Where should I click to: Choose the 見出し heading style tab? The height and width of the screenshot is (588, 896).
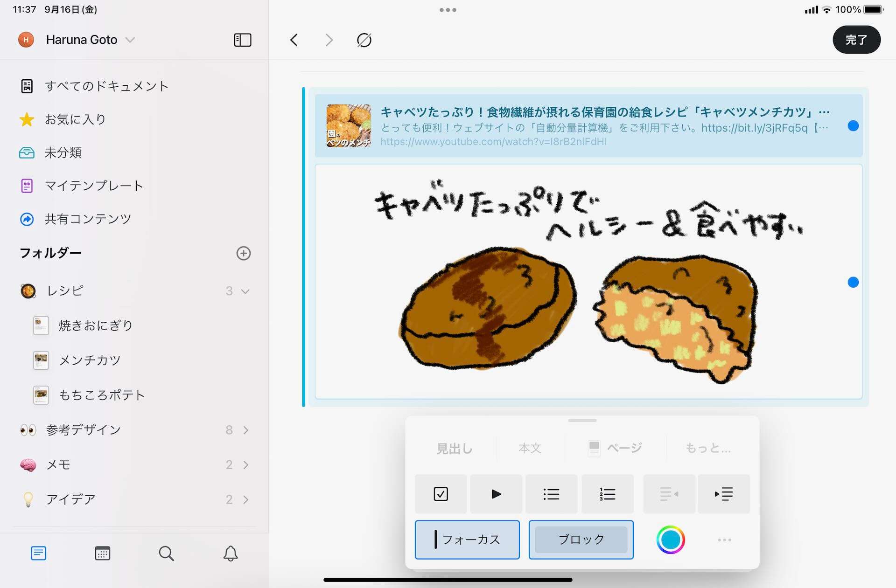[x=454, y=449]
